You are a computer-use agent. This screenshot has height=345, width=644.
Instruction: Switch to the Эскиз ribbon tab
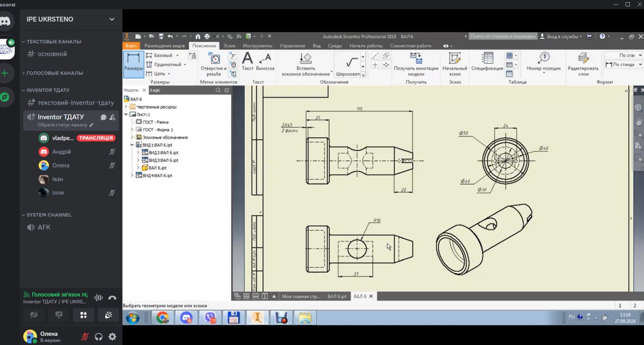click(x=229, y=46)
